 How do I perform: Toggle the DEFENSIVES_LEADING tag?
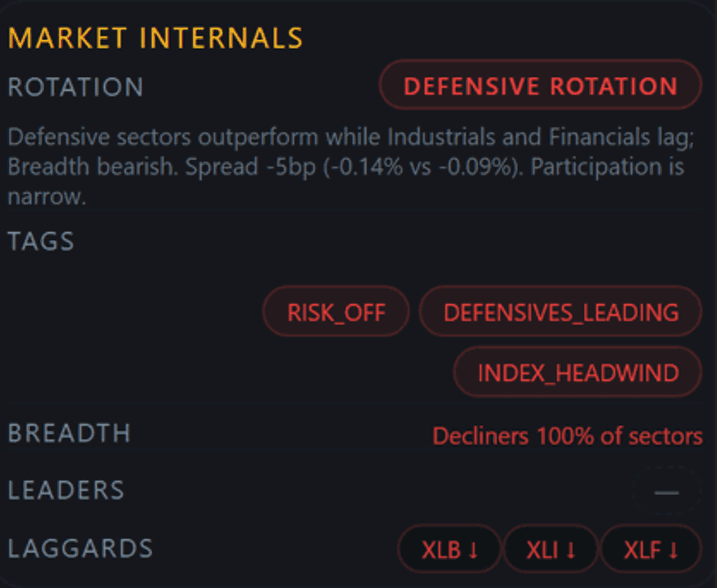559,311
